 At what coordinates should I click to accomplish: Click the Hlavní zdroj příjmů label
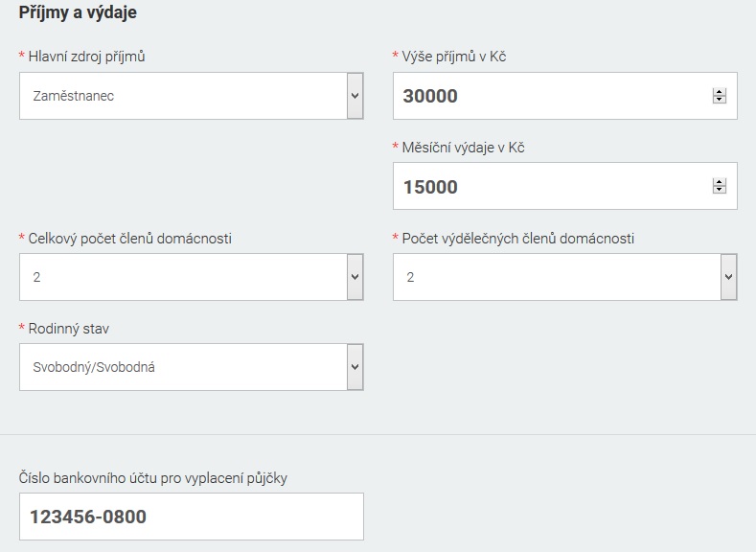tap(87, 57)
